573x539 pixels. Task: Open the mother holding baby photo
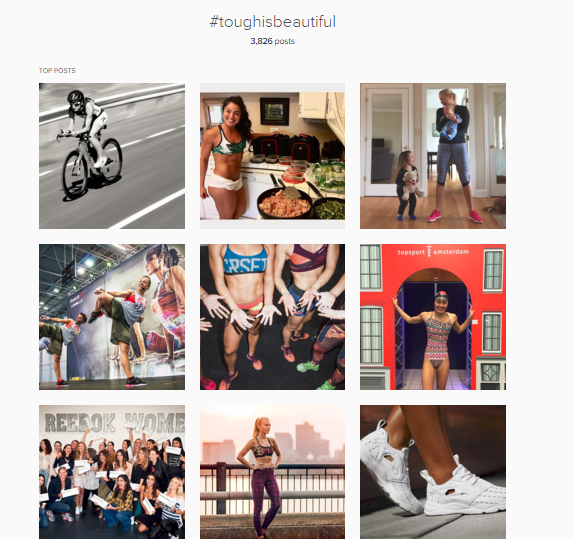click(x=433, y=156)
